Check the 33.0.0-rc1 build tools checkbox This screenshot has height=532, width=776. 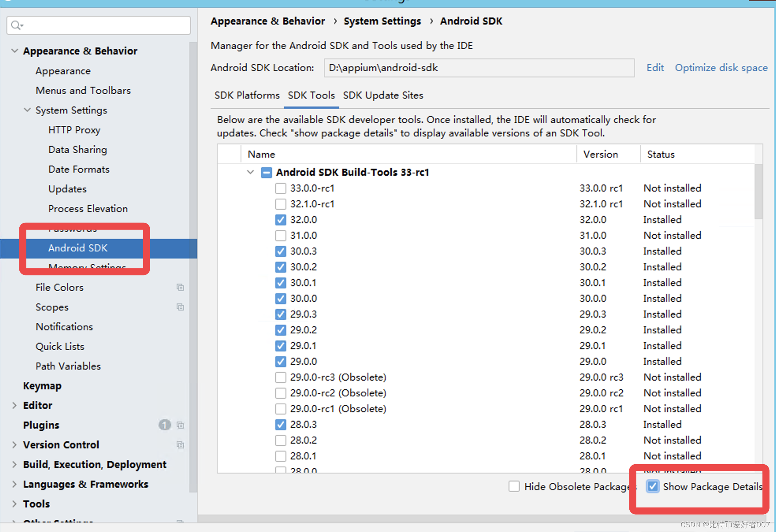tap(280, 188)
